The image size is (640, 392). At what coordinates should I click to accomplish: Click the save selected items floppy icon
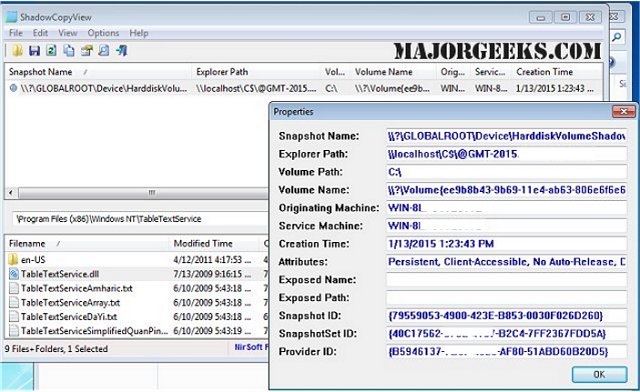click(x=34, y=51)
